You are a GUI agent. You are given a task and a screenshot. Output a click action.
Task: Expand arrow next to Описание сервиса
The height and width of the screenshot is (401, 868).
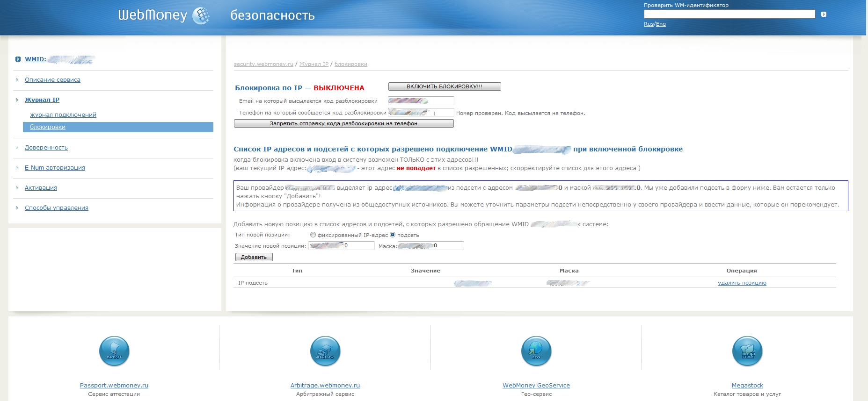[x=17, y=80]
